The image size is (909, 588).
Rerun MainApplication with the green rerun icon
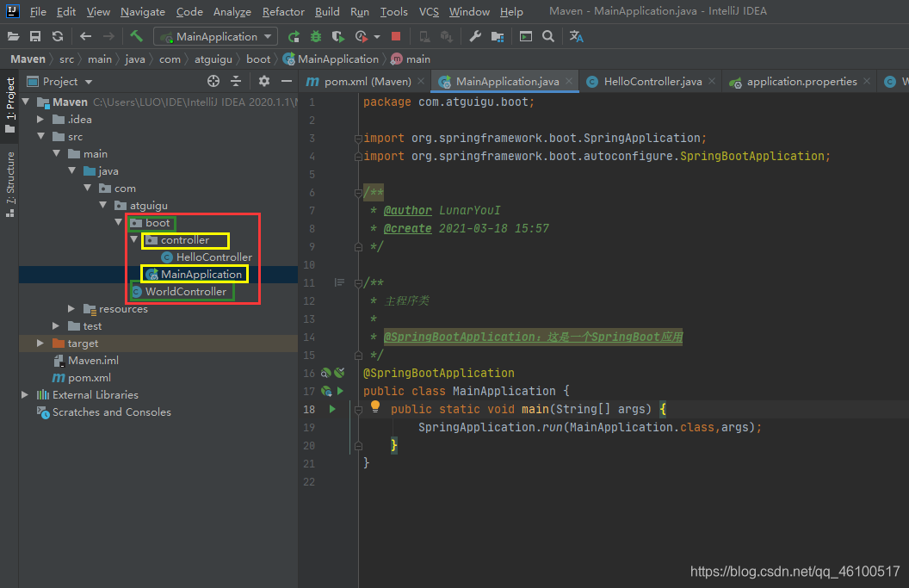(x=294, y=36)
